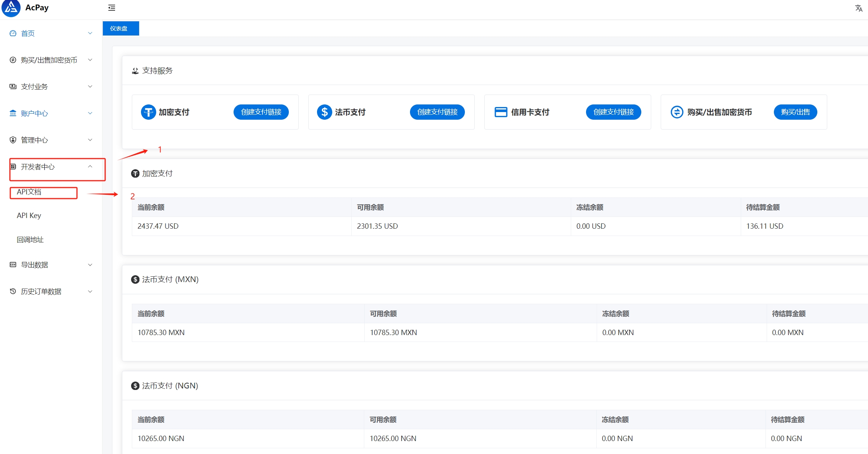Click the 购买/出售加密货币 circular arrow icon

676,112
